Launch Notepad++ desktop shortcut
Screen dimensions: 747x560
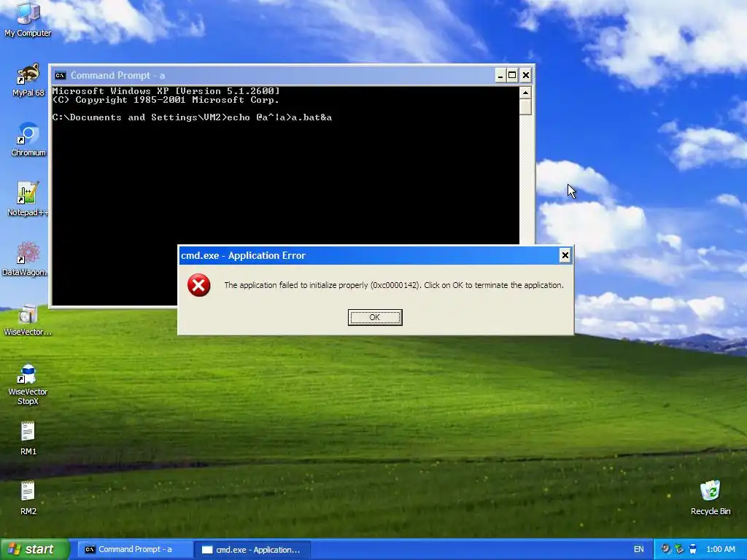(28, 199)
